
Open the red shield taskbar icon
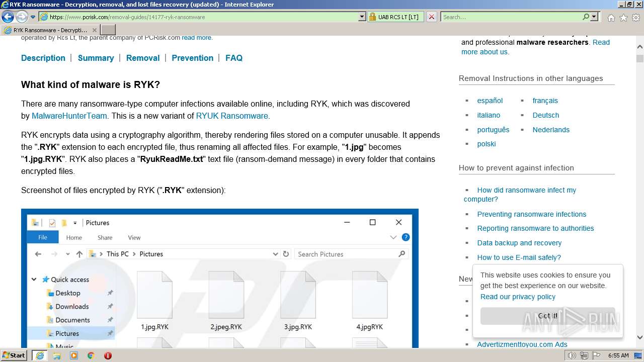coord(108,355)
